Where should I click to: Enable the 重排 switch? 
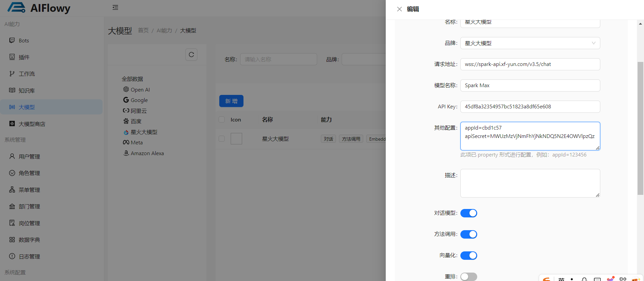coord(468,277)
